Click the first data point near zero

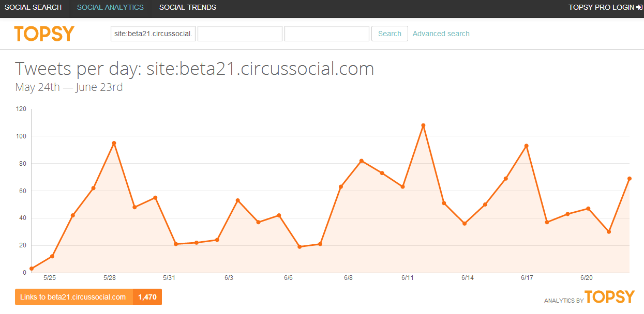click(32, 269)
